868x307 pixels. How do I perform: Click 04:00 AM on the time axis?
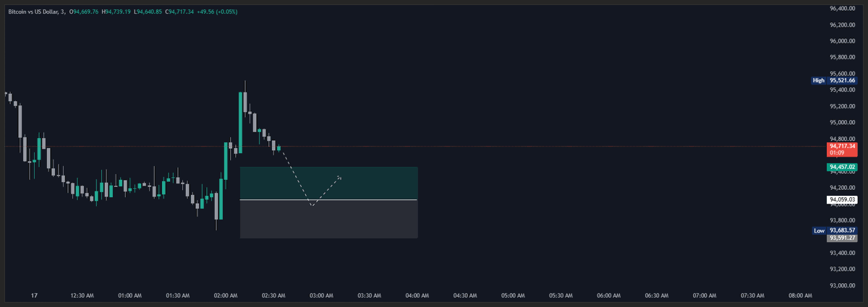click(x=417, y=295)
